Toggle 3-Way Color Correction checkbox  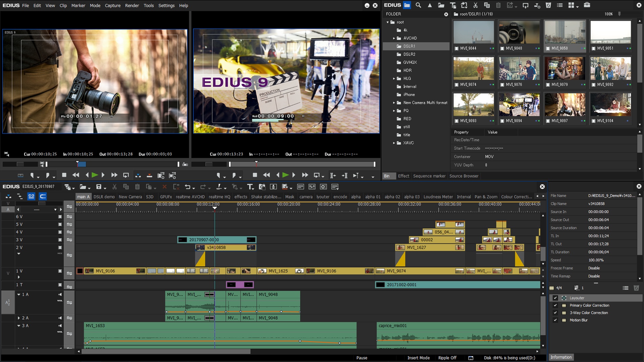555,313
